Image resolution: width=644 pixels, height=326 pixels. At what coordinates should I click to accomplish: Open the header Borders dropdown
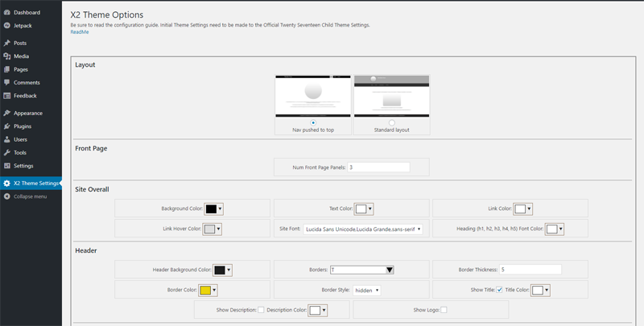[x=361, y=270]
